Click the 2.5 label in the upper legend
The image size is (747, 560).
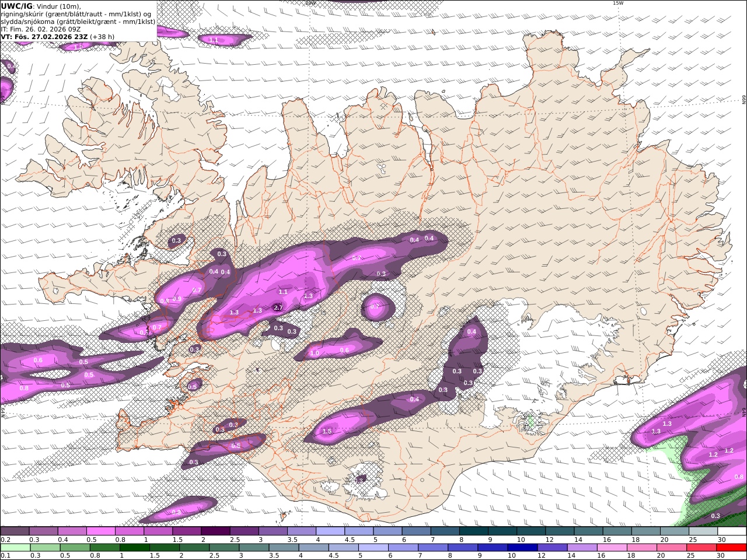pos(235,540)
